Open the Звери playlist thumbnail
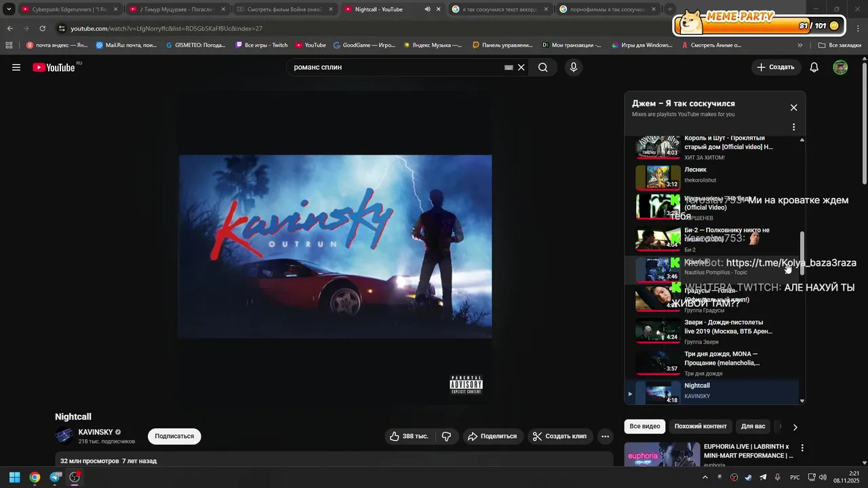The height and width of the screenshot is (488, 868). pyautogui.click(x=658, y=331)
